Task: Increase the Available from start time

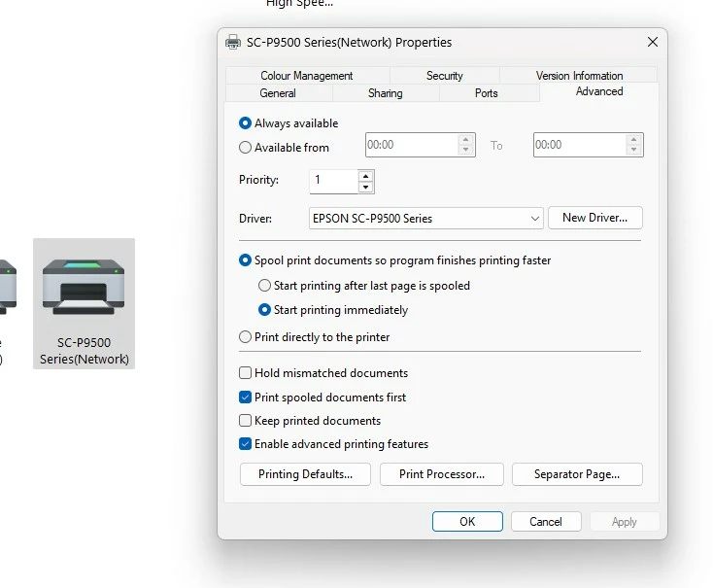Action: point(465,139)
